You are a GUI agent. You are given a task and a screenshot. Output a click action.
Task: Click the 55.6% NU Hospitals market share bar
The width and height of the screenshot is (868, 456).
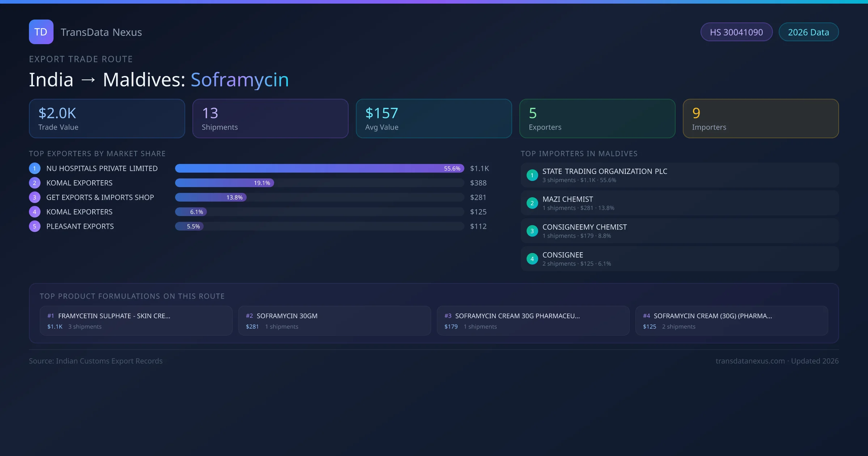319,168
